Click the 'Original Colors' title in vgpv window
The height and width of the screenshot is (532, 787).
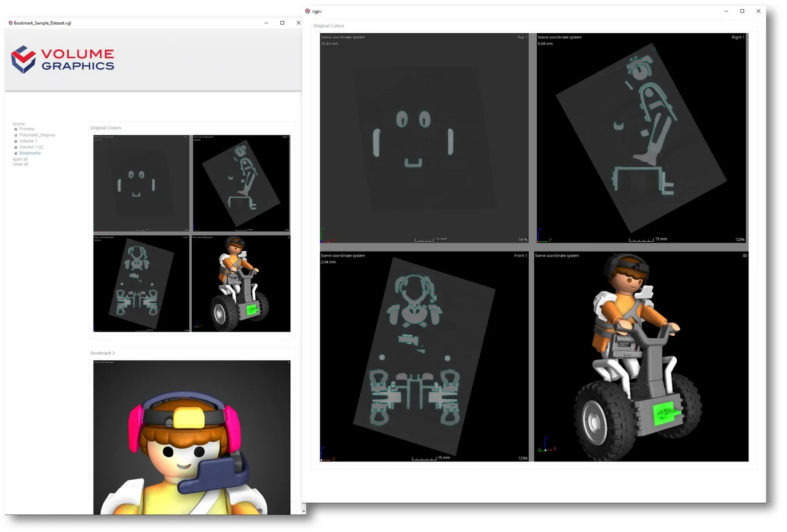(x=329, y=26)
